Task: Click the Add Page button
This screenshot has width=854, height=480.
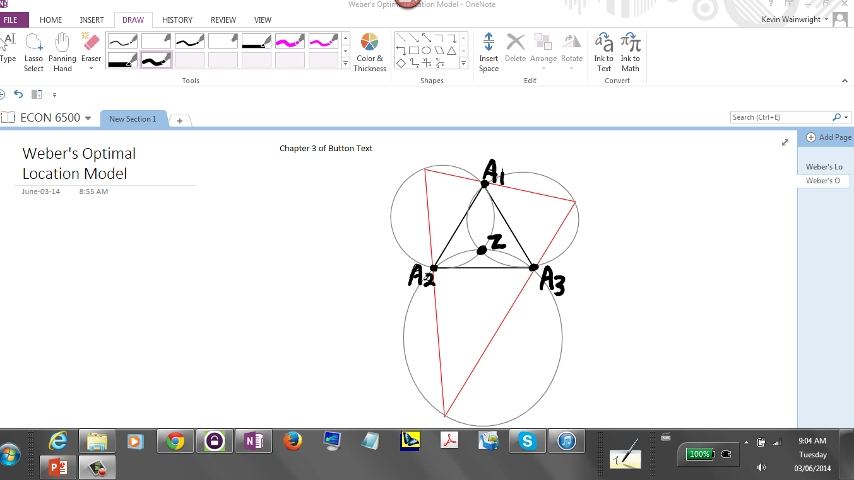Action: (828, 137)
